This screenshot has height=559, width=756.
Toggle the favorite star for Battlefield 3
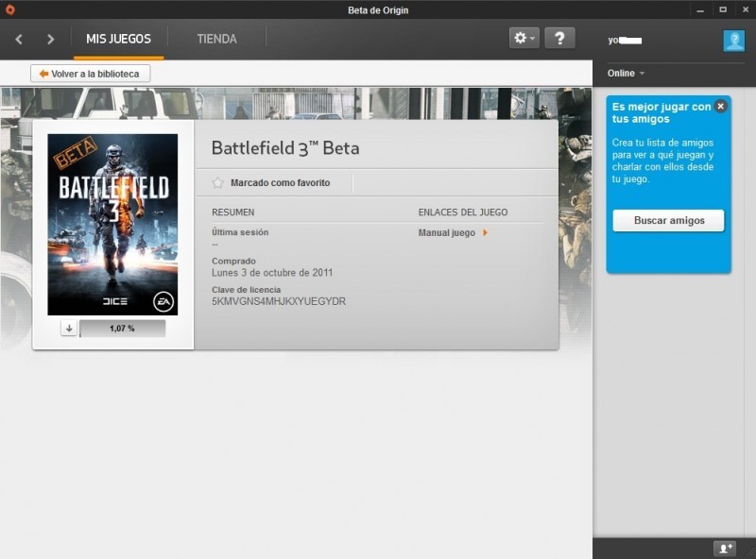(x=218, y=182)
